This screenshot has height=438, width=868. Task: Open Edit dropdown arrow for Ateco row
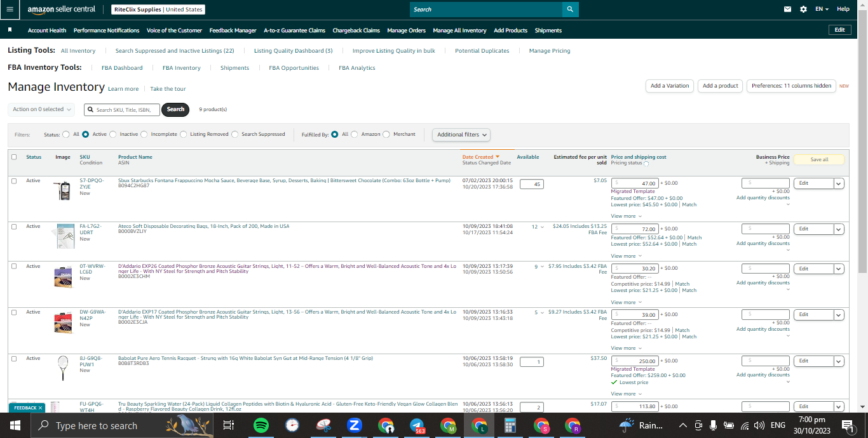[839, 229]
